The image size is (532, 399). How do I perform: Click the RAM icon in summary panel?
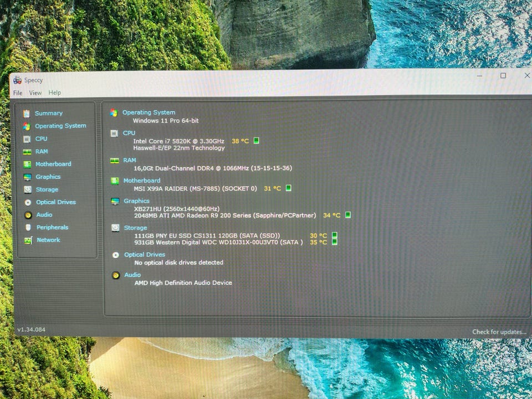[115, 161]
